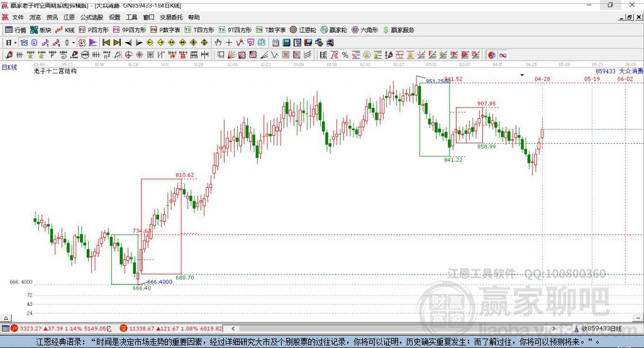The image size is (644, 348).
Task: Open the 公式选股 menu
Action: click(x=92, y=17)
